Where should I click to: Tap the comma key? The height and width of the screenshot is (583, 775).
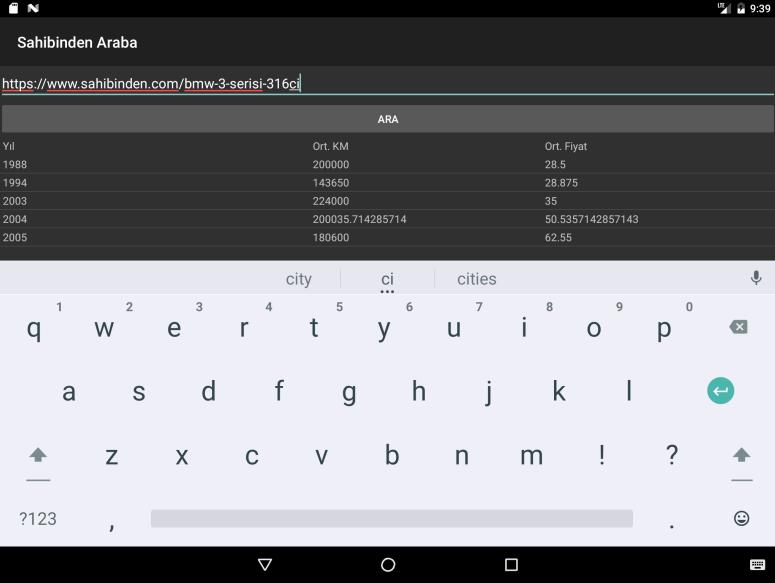coord(112,526)
